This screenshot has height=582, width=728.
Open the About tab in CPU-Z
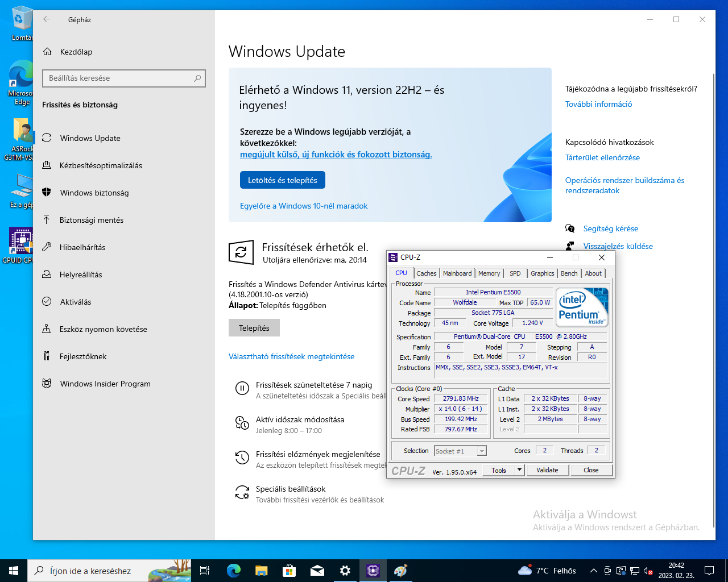[x=593, y=273]
